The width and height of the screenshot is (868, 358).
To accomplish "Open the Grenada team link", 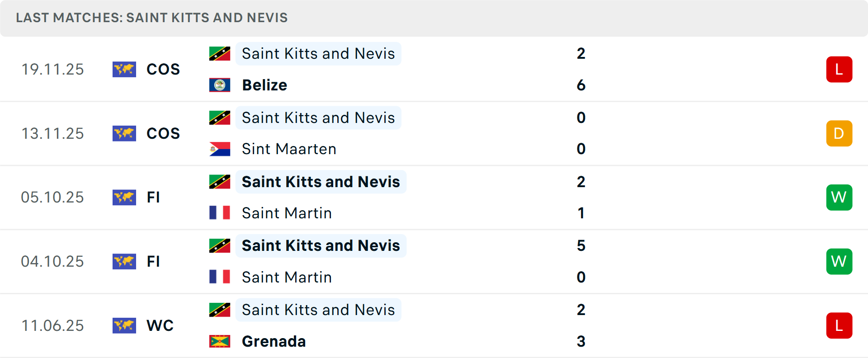I will 274,341.
